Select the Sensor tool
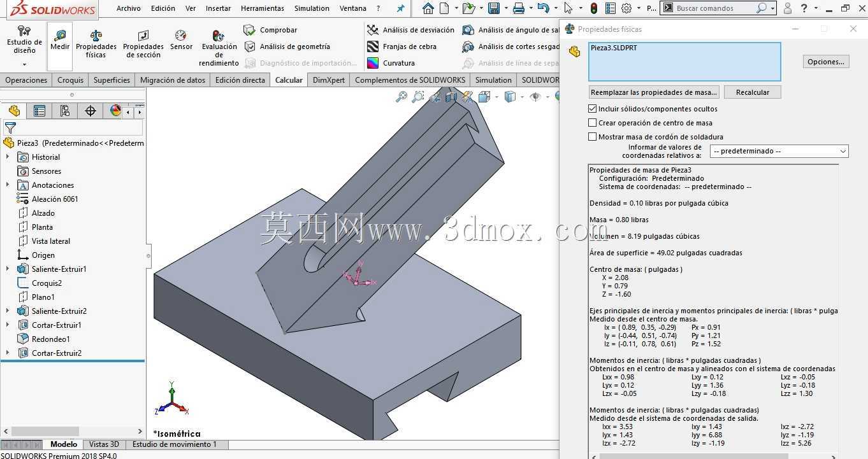Viewport: 868px width, 459px height. click(181, 40)
